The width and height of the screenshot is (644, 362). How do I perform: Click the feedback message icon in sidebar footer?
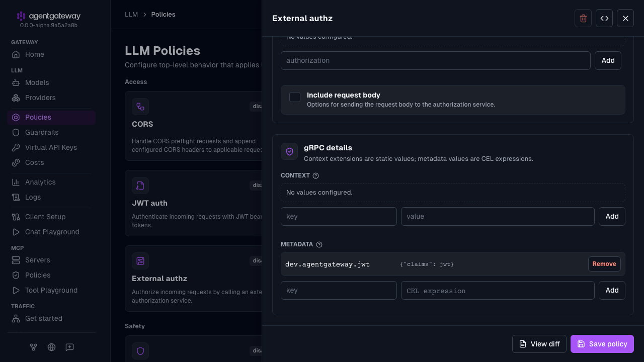(70, 347)
